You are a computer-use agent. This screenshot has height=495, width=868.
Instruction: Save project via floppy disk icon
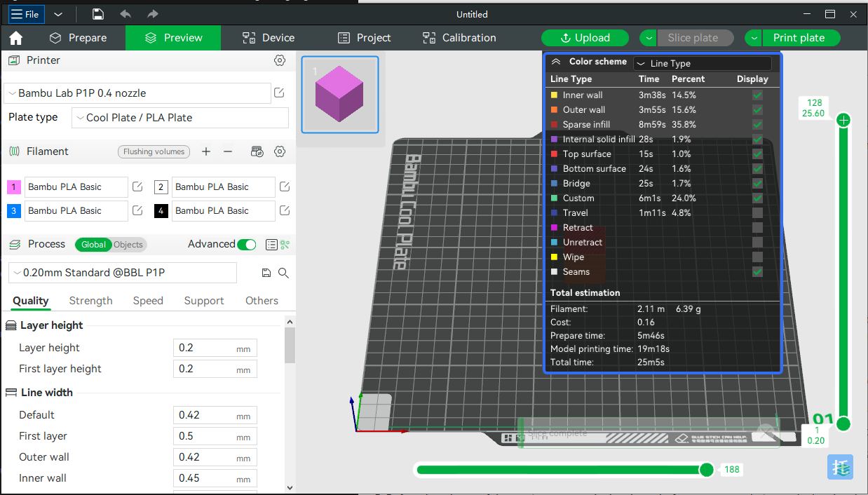point(98,14)
